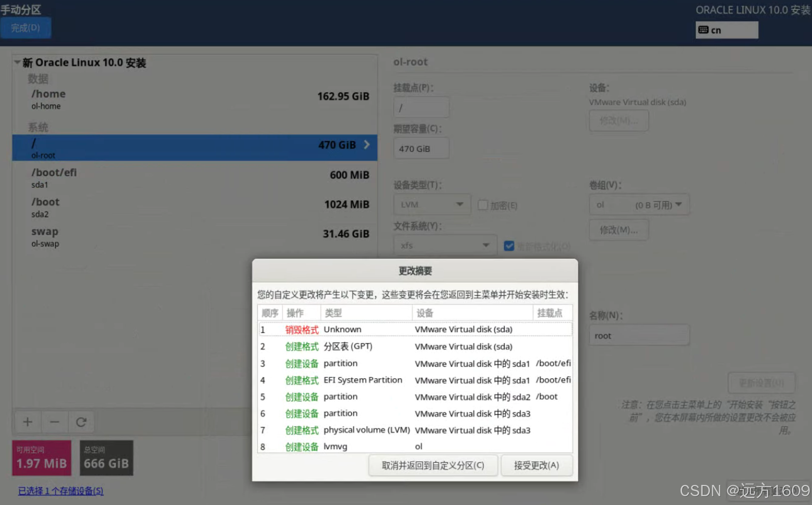Select summary row 6 partition sda3 create device

point(415,414)
